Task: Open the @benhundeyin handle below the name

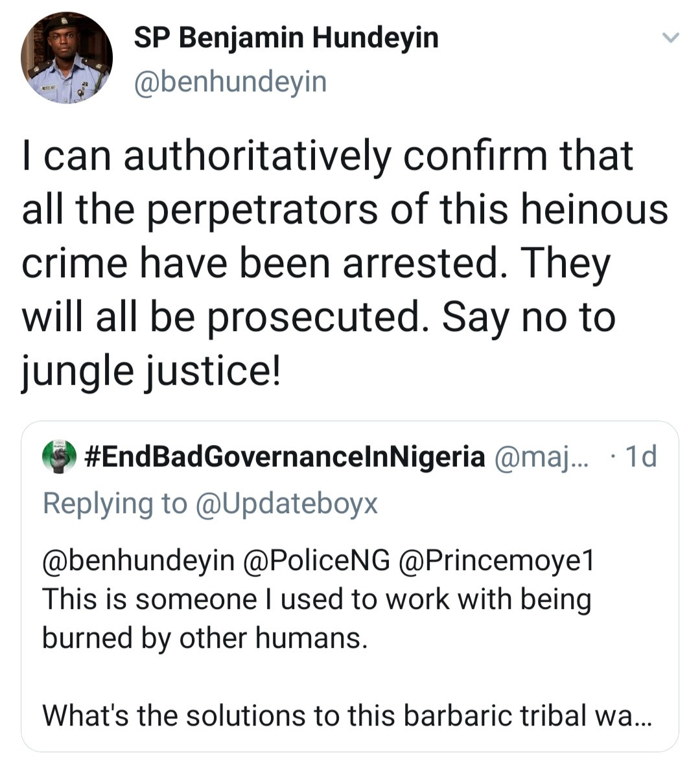Action: pos(230,82)
